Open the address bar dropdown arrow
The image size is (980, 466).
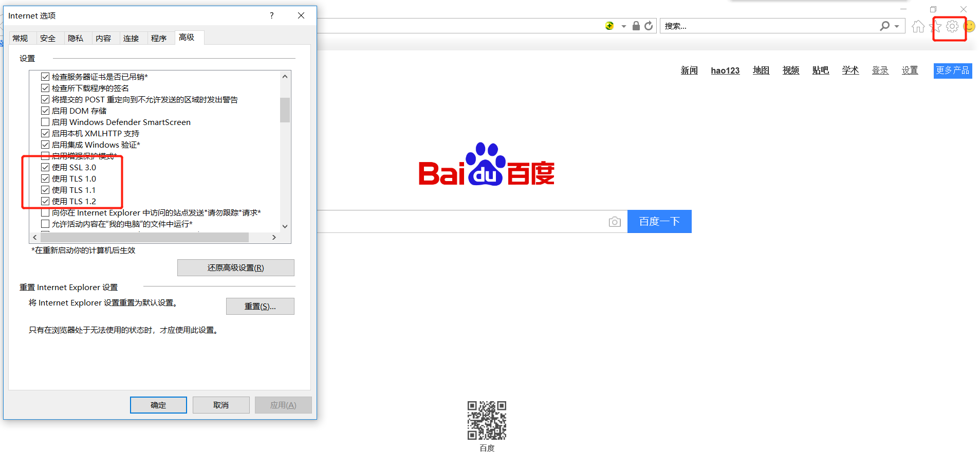623,26
